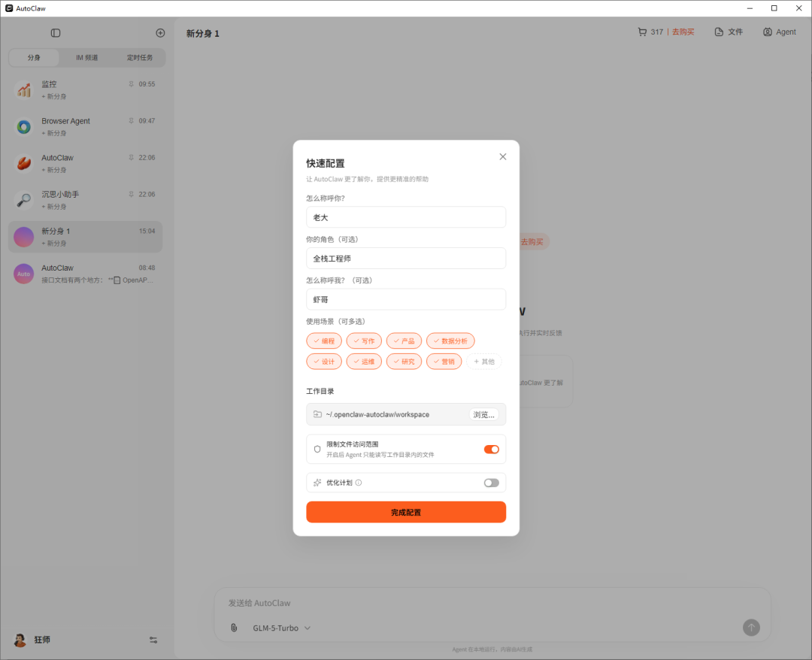Screen dimensions: 812x660
Task: Turn off 限制文件访问范围 switch
Action: pos(492,450)
